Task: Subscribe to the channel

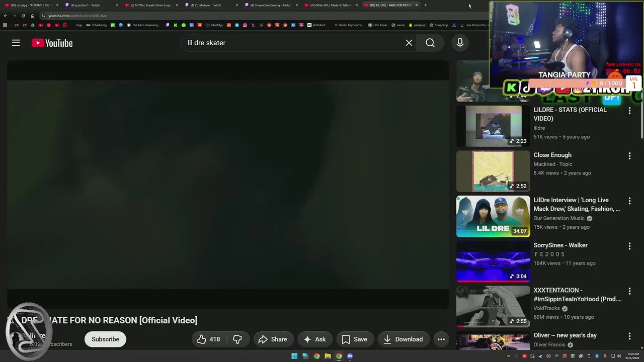Action: pos(105,339)
